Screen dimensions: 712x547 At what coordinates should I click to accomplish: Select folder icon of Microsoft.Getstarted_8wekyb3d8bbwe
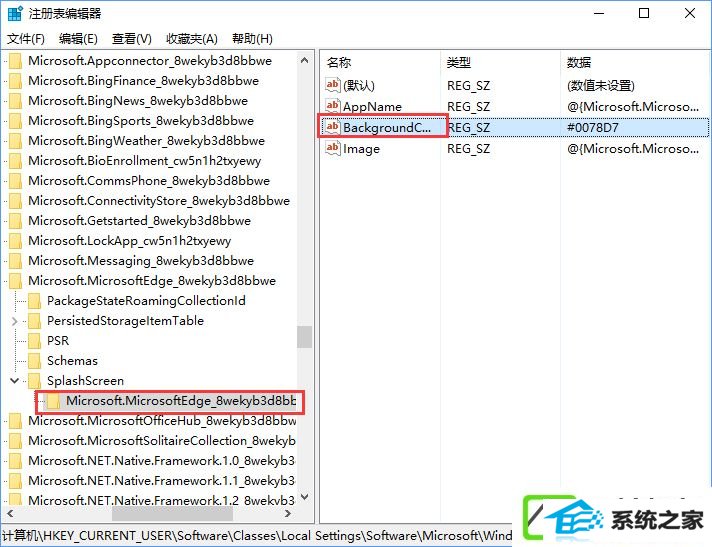click(15, 221)
